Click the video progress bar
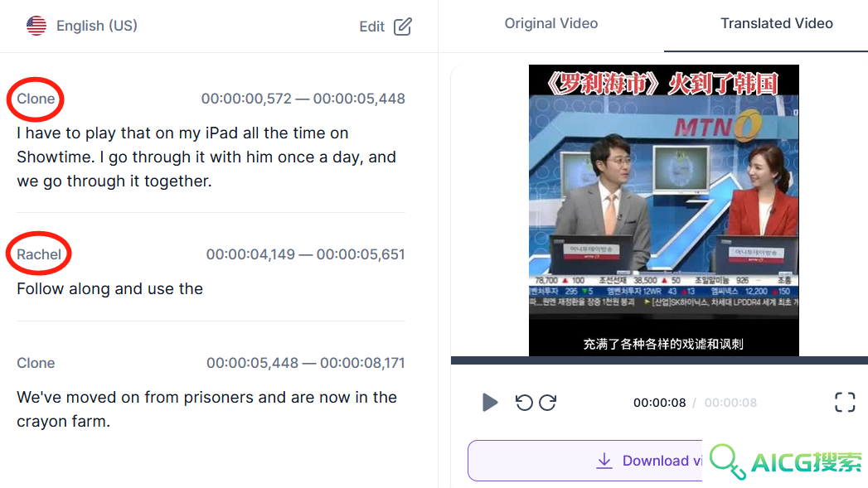The image size is (868, 488). [659, 360]
